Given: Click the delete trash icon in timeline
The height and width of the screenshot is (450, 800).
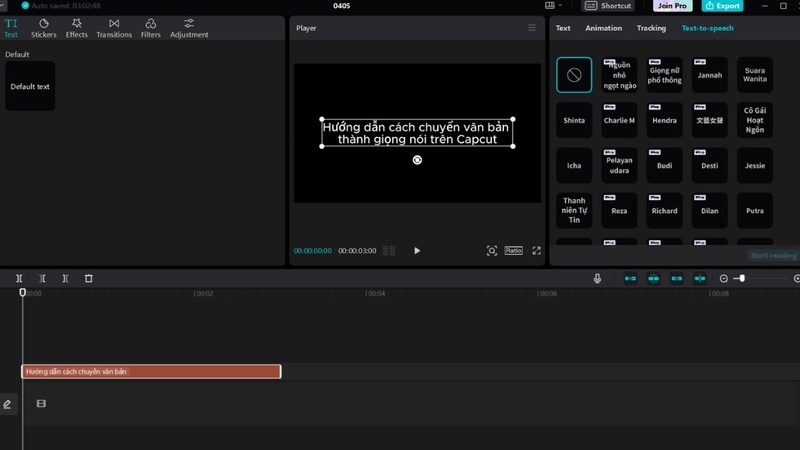Looking at the screenshot, I should point(89,279).
